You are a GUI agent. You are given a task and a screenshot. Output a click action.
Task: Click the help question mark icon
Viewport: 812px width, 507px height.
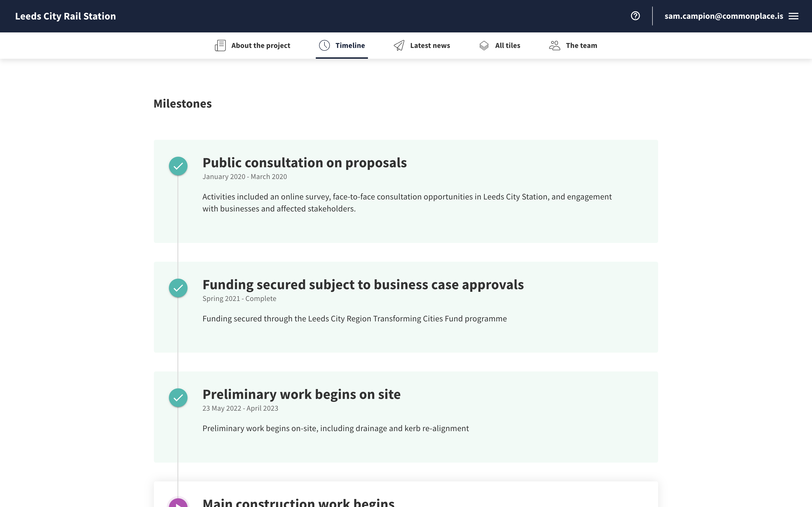pyautogui.click(x=635, y=16)
